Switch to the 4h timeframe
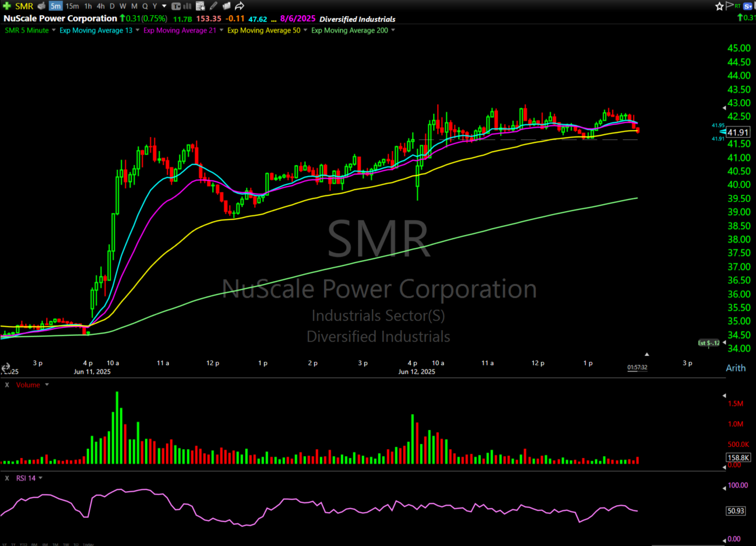The width and height of the screenshot is (756, 546). pos(101,6)
